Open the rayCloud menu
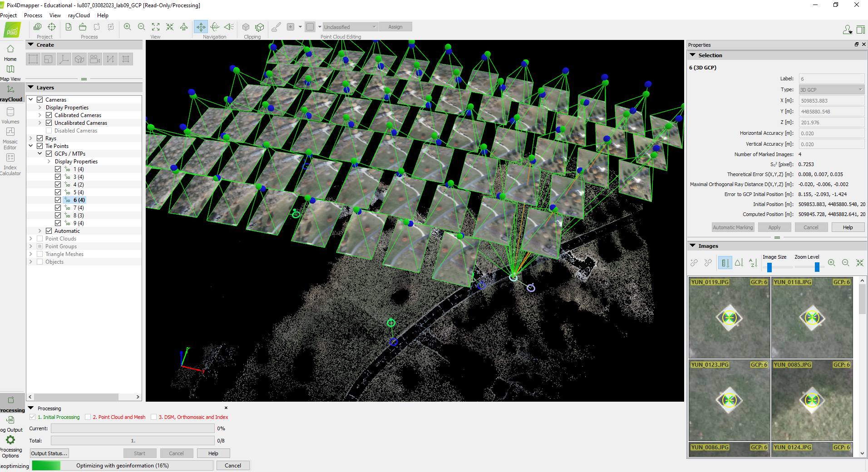 [x=79, y=15]
